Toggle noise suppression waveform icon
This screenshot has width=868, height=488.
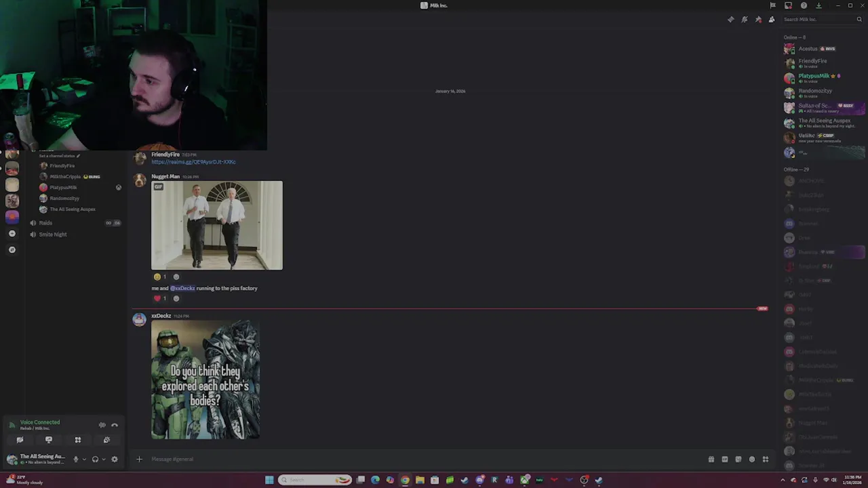(102, 425)
